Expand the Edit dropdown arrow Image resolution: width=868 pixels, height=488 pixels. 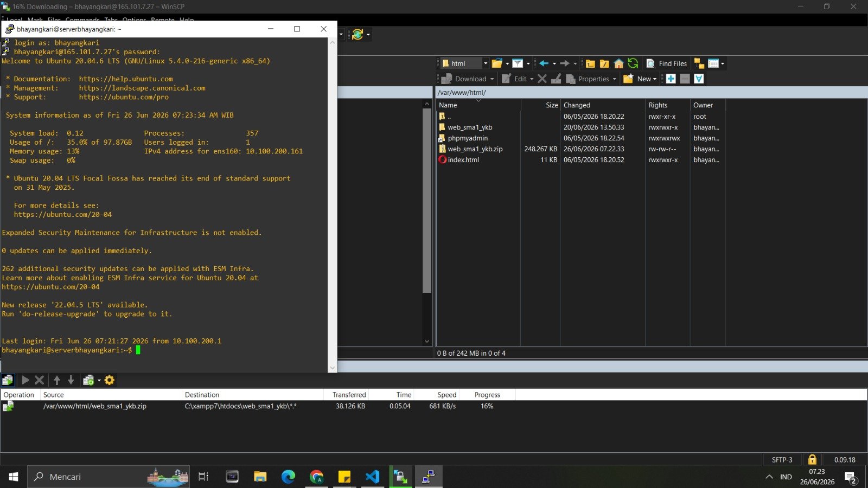(532, 79)
